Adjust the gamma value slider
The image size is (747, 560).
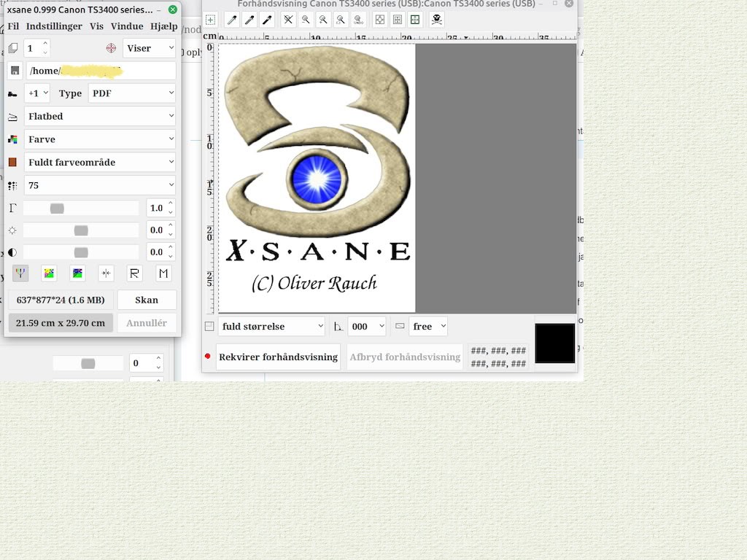tap(57, 208)
